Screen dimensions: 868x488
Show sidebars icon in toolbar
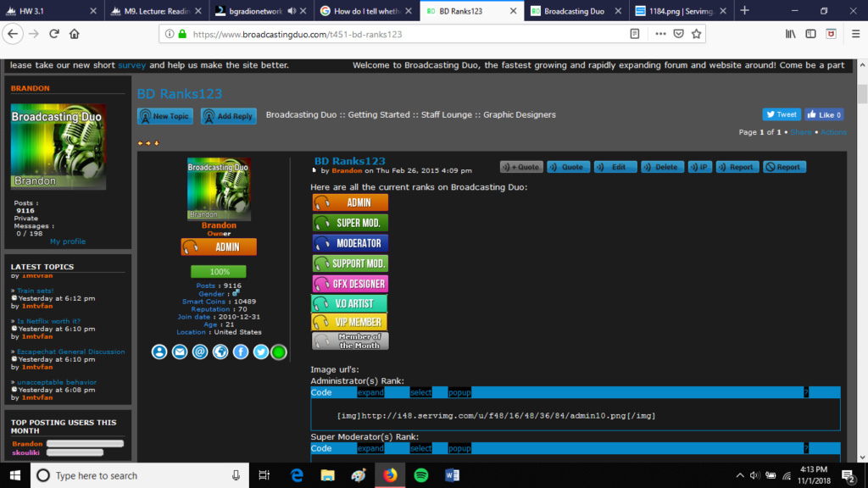(x=810, y=34)
